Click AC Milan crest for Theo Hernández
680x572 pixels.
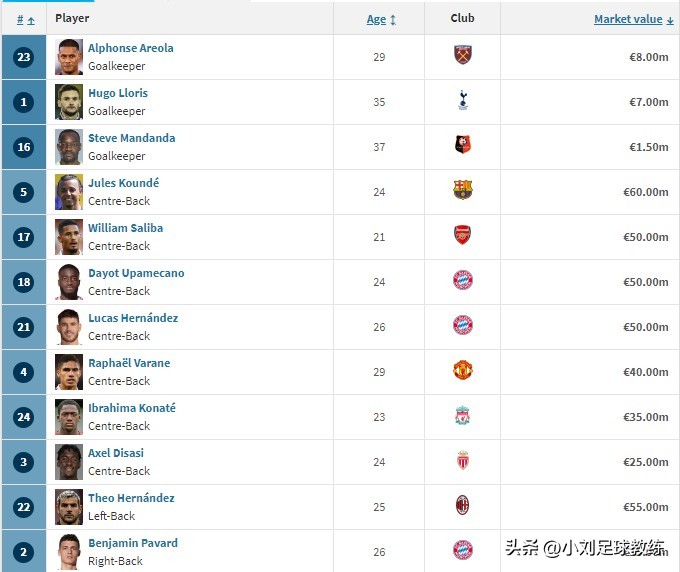tap(462, 506)
